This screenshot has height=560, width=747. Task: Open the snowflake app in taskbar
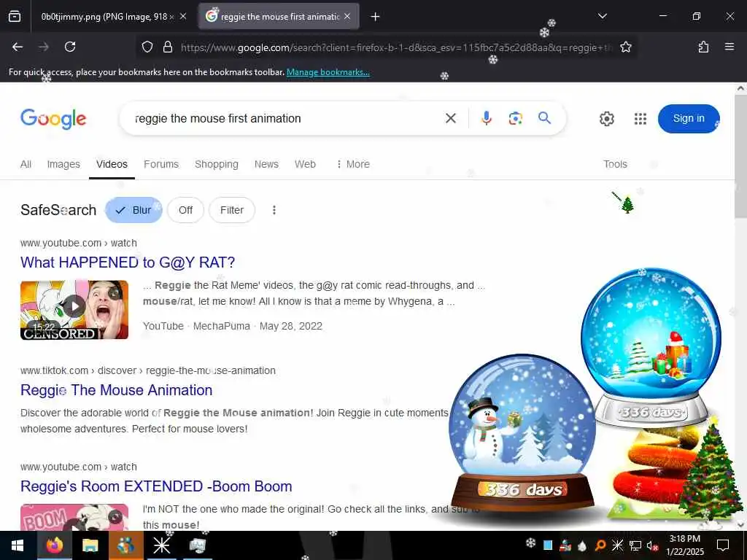point(161,545)
